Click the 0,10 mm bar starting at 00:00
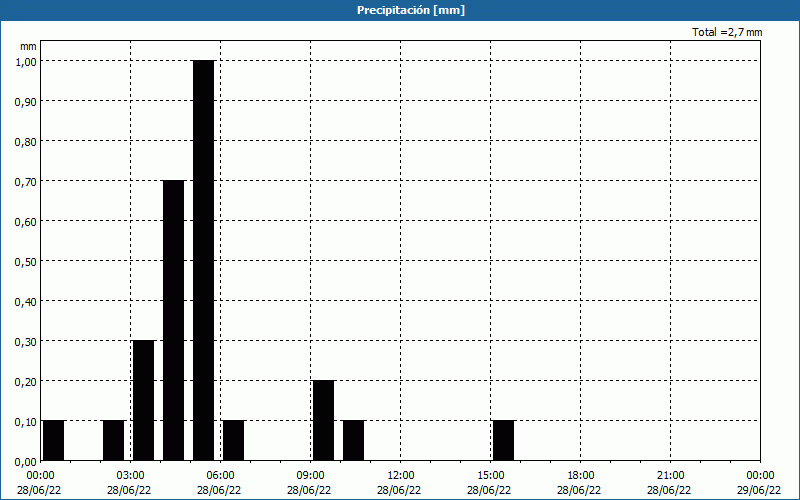Image resolution: width=800 pixels, height=500 pixels. [x=53, y=440]
